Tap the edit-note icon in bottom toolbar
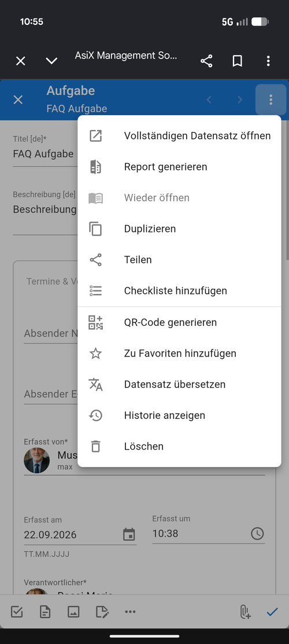Screen dimensions: 289x644 click(x=102, y=612)
